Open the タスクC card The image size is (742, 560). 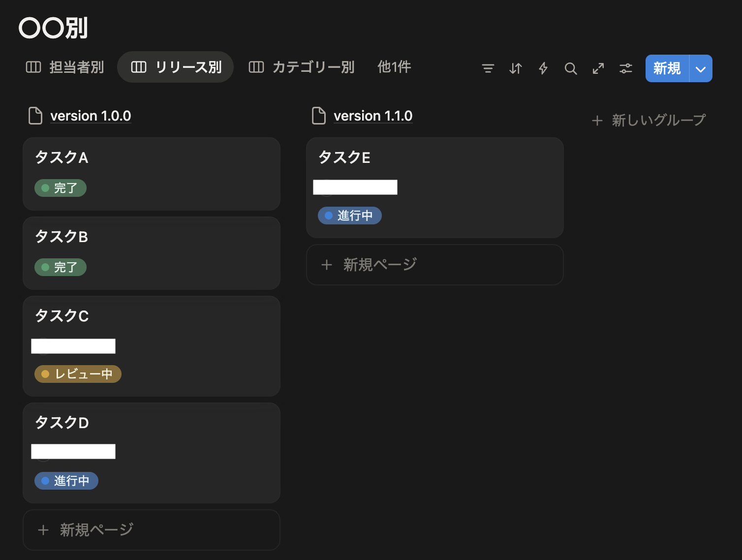click(x=152, y=346)
